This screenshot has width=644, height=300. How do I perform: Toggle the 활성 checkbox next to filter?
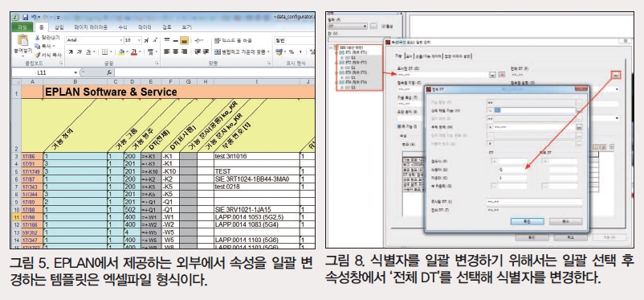(384, 26)
